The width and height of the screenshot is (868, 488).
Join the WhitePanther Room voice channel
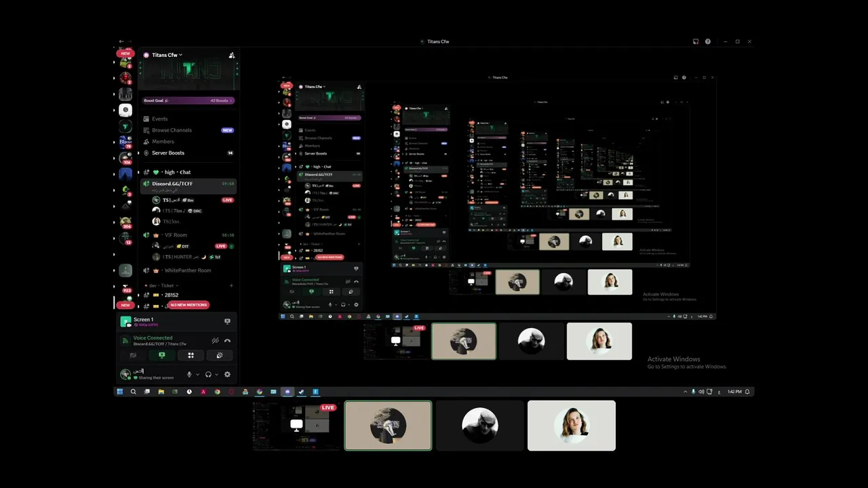[188, 270]
